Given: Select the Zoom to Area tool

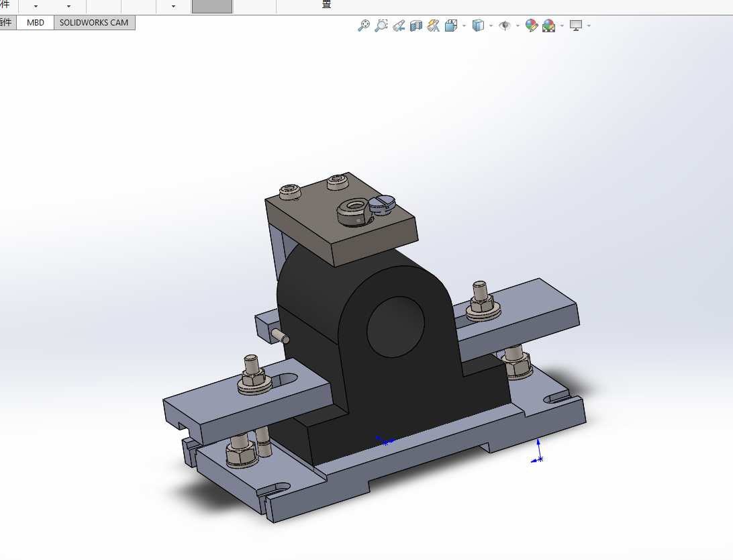Looking at the screenshot, I should click(381, 26).
